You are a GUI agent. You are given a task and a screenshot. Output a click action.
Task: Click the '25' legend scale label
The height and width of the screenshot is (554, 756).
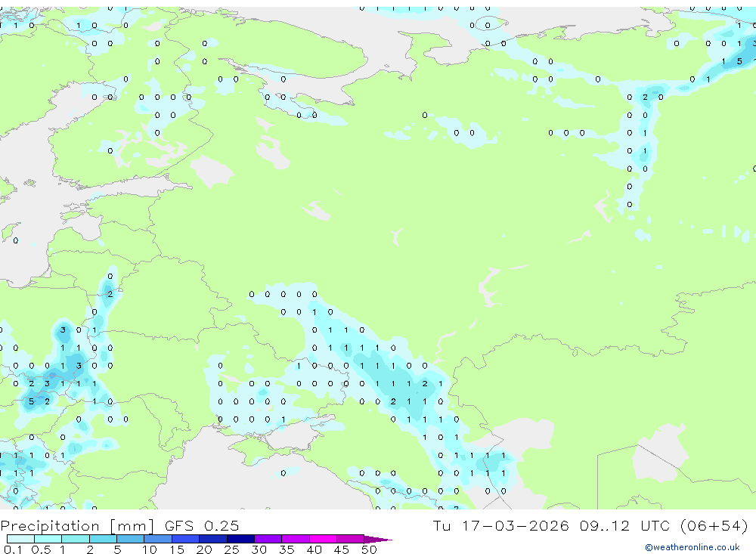(x=232, y=549)
